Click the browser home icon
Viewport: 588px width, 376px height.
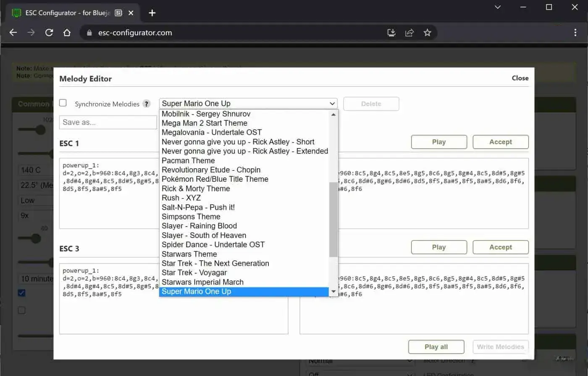point(67,32)
